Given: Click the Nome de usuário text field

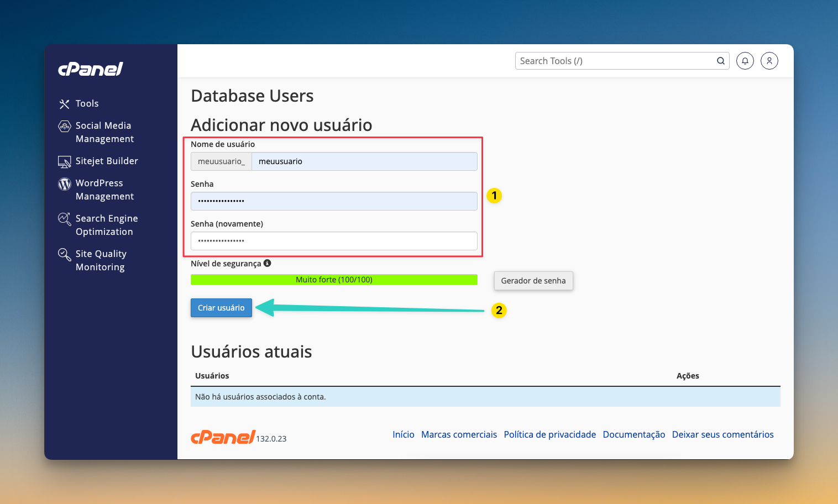Looking at the screenshot, I should coord(364,161).
